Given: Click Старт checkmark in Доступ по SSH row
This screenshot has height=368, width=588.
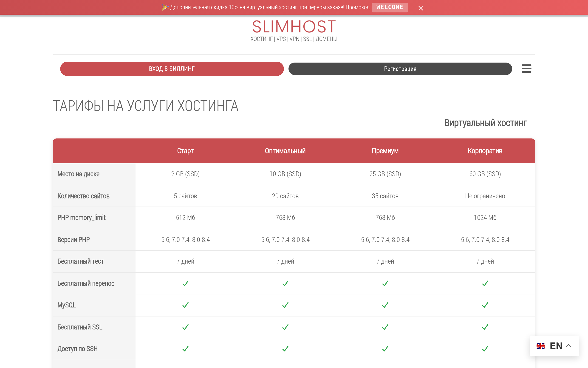Looking at the screenshot, I should [185, 349].
